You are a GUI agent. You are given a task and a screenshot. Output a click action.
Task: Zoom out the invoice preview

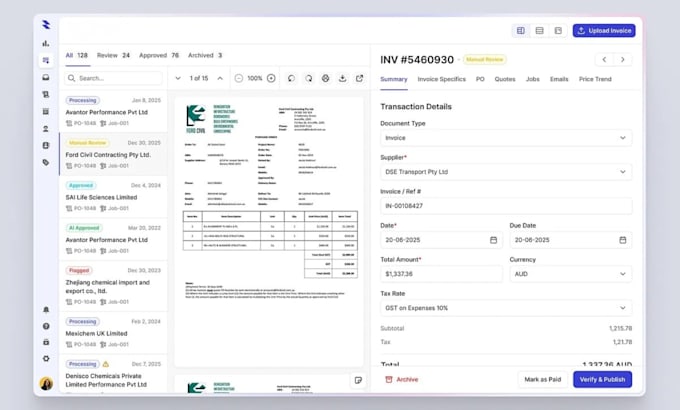pos(239,78)
